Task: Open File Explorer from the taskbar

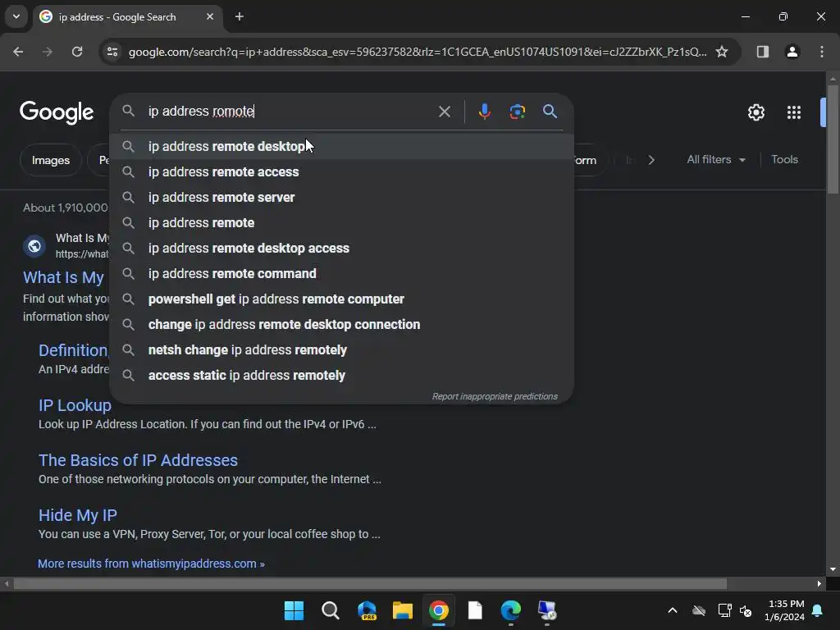Action: tap(402, 610)
